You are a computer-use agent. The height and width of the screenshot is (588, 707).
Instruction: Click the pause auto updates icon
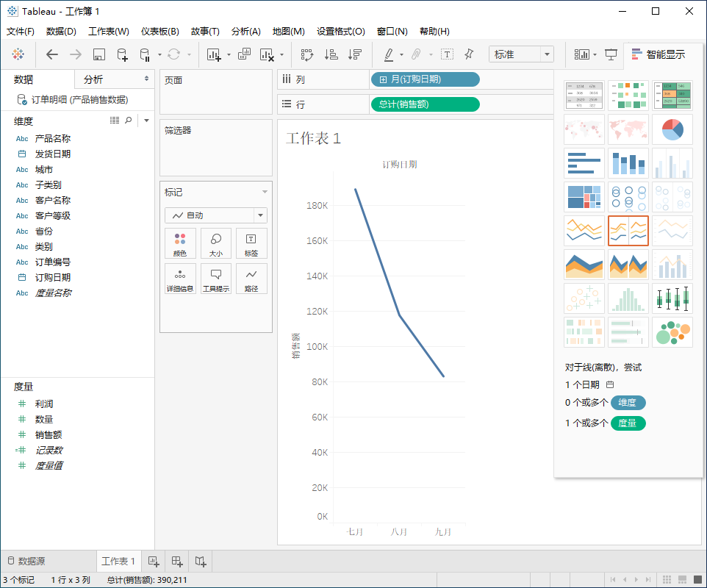145,54
